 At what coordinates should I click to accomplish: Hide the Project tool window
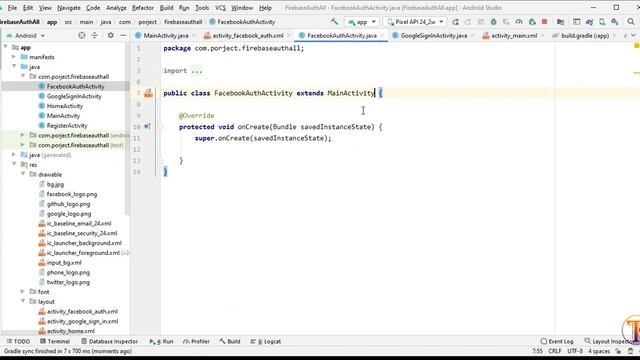coord(123,36)
